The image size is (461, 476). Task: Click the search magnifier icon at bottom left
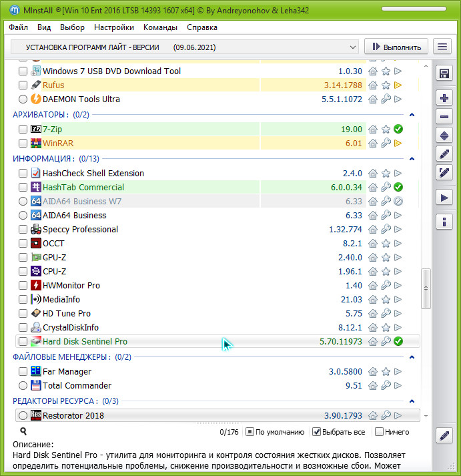click(23, 432)
